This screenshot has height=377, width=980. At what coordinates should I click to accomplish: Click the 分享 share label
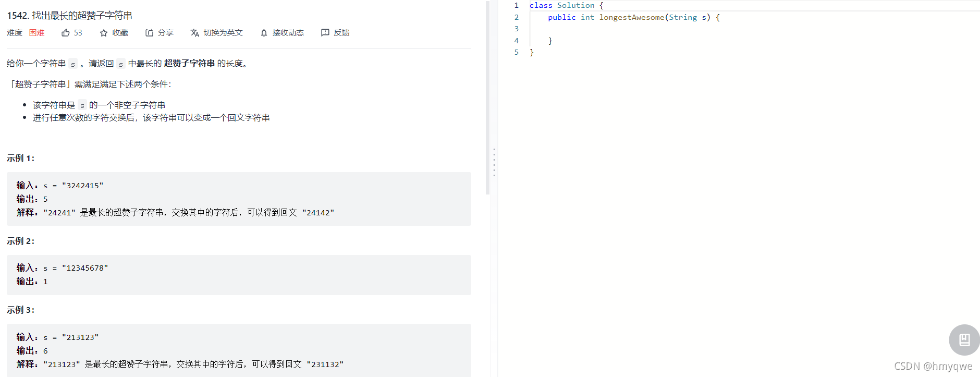click(166, 33)
